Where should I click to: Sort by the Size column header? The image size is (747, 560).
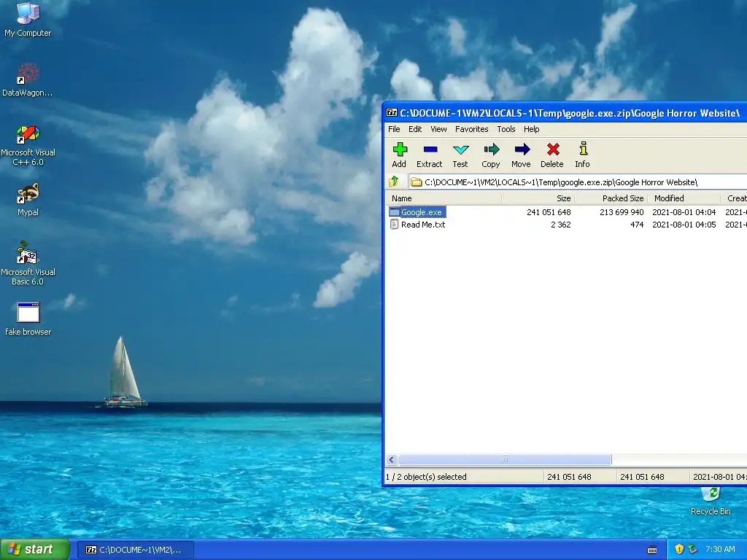click(x=538, y=198)
